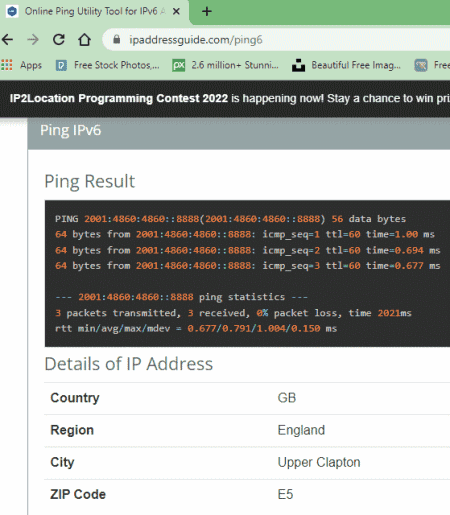Click the Country row label
The width and height of the screenshot is (450, 515).
[x=75, y=398]
